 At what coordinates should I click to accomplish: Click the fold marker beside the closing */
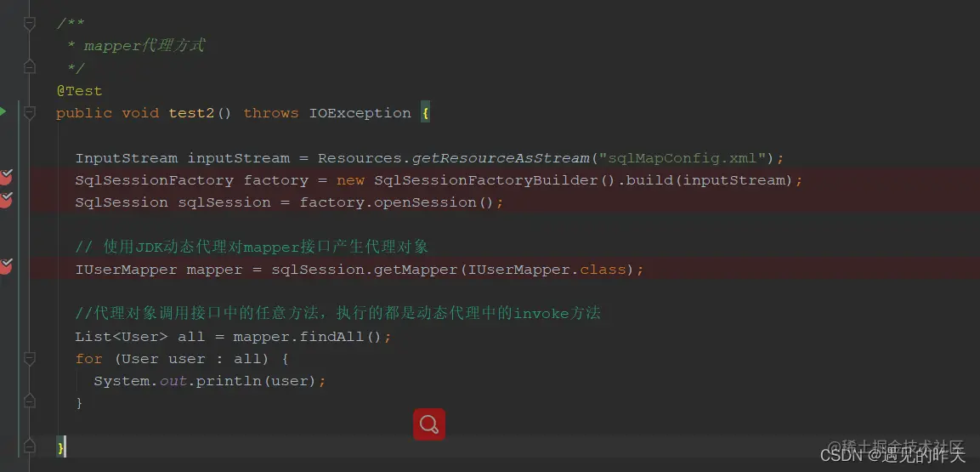point(30,65)
